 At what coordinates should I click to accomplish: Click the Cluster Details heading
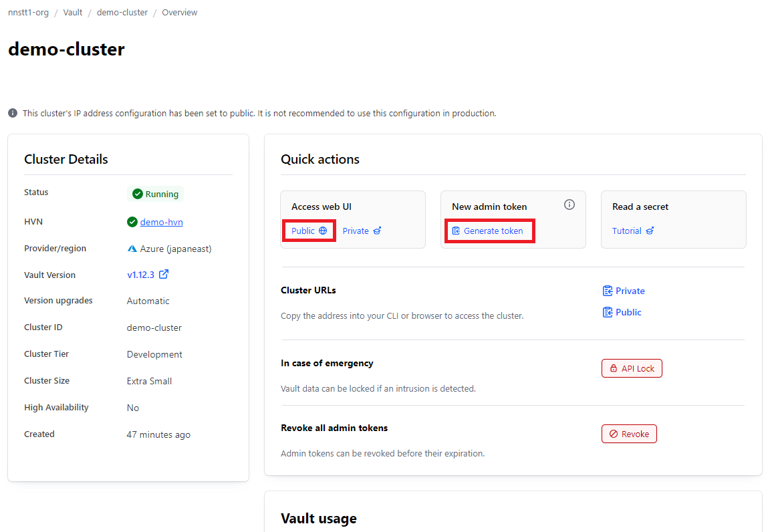(x=66, y=159)
